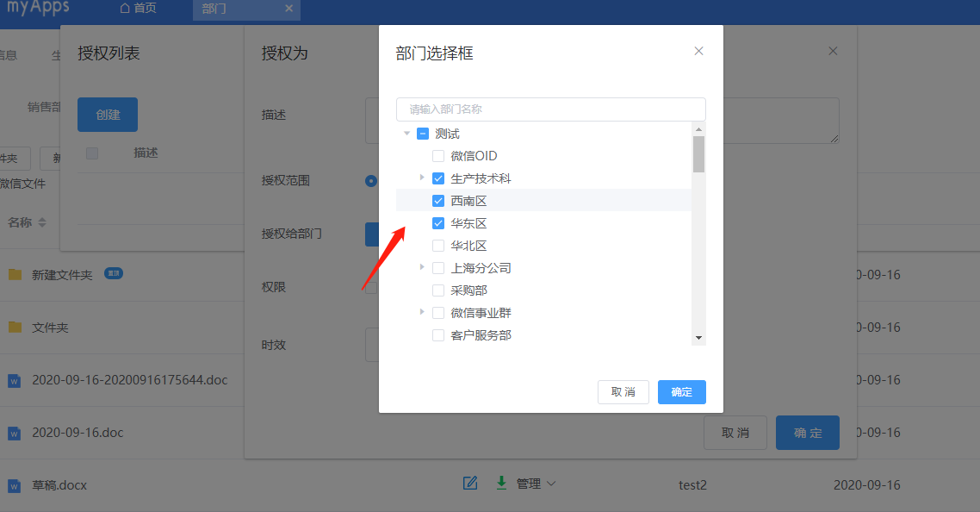980x512 pixels.
Task: Open 2020-09-16-20200916175644.doc file
Action: [x=129, y=380]
